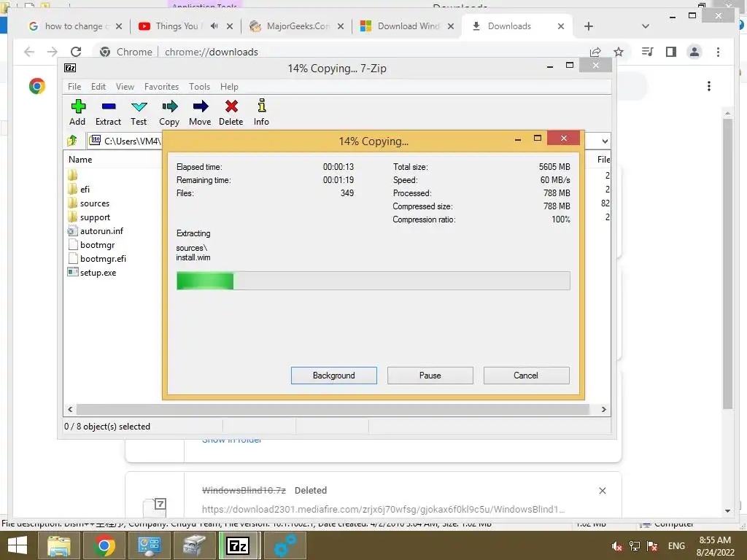Select setup.exe in the file list

[x=98, y=273]
